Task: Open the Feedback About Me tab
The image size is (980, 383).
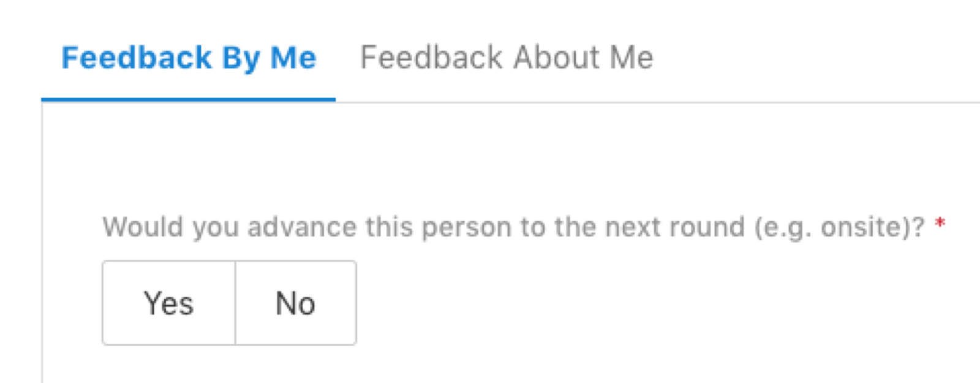Action: (507, 58)
